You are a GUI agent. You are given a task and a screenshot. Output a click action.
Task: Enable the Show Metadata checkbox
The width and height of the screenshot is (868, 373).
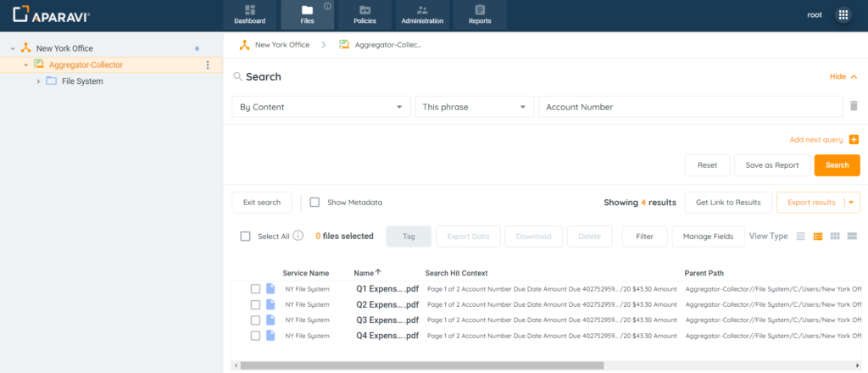coord(314,203)
